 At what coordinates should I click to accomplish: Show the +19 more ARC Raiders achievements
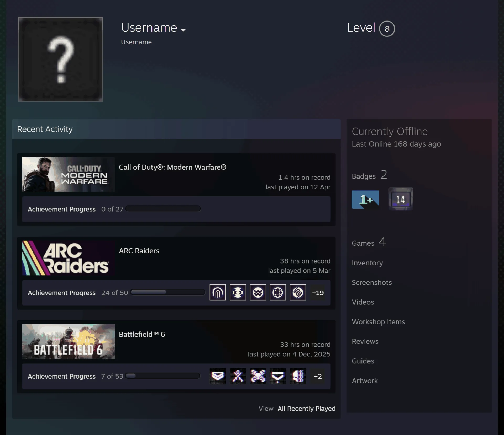318,293
